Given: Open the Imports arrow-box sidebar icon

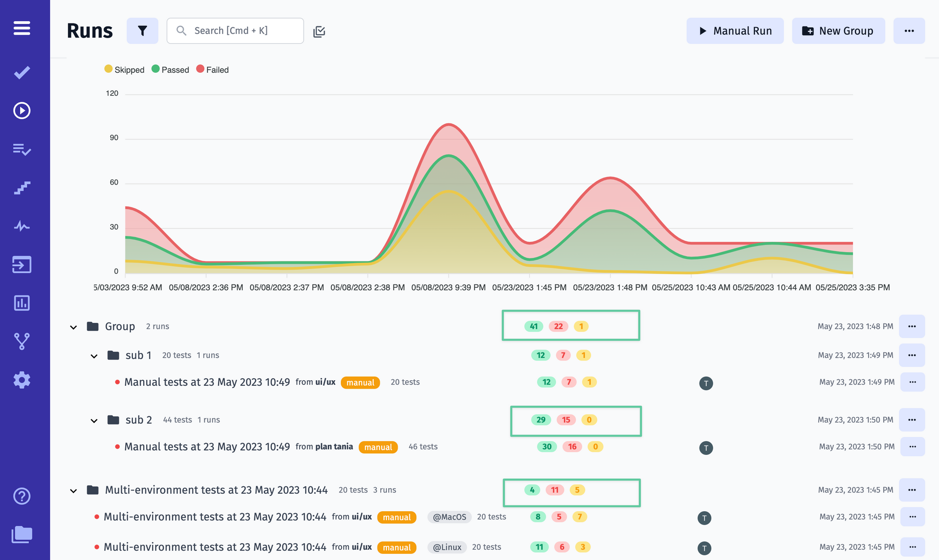Looking at the screenshot, I should 22,265.
